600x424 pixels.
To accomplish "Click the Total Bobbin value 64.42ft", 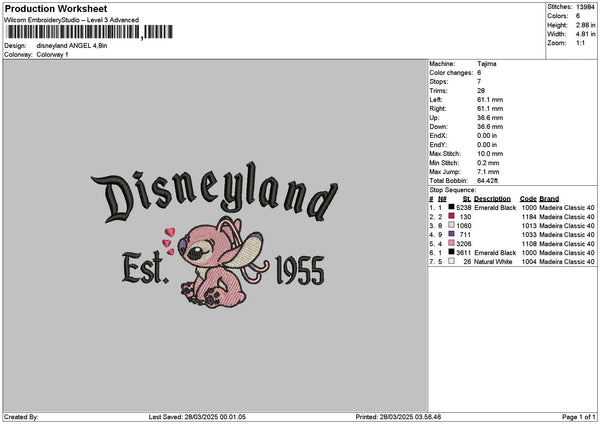I will [488, 181].
